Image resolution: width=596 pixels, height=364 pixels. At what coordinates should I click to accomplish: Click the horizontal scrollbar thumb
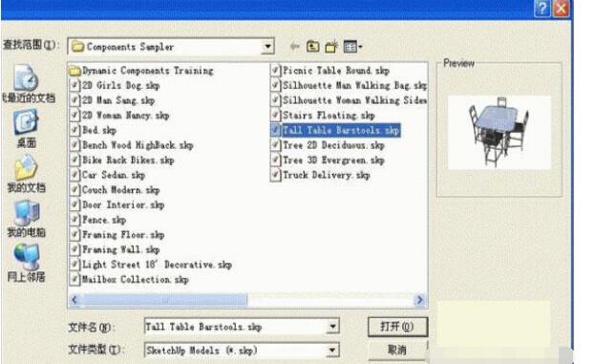pyautogui.click(x=164, y=300)
